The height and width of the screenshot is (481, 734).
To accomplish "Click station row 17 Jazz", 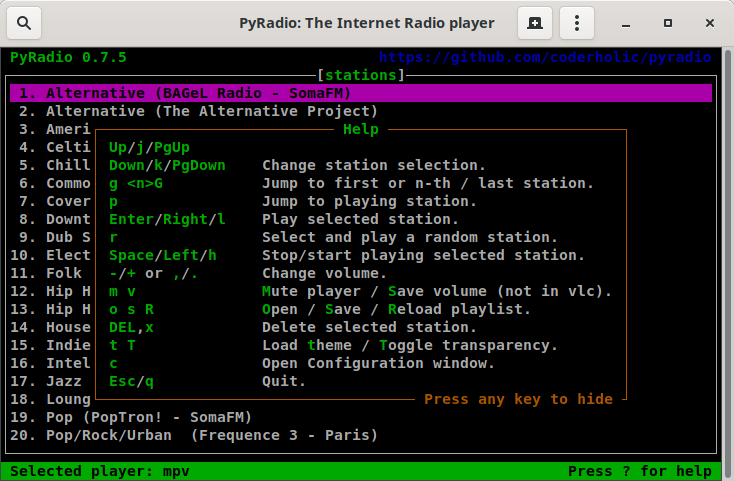I will 46,381.
